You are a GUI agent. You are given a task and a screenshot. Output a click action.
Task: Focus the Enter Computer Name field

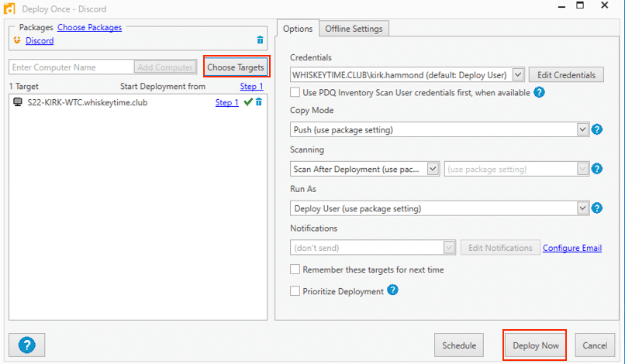click(x=72, y=67)
